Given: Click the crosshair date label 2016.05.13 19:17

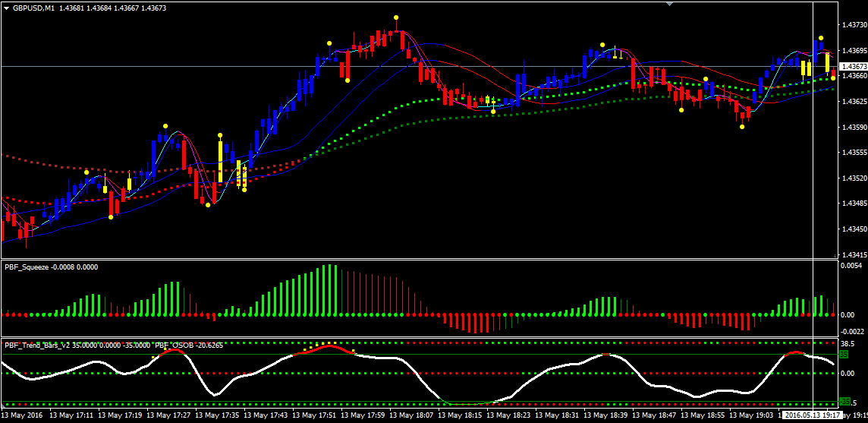Looking at the screenshot, I should [813, 415].
